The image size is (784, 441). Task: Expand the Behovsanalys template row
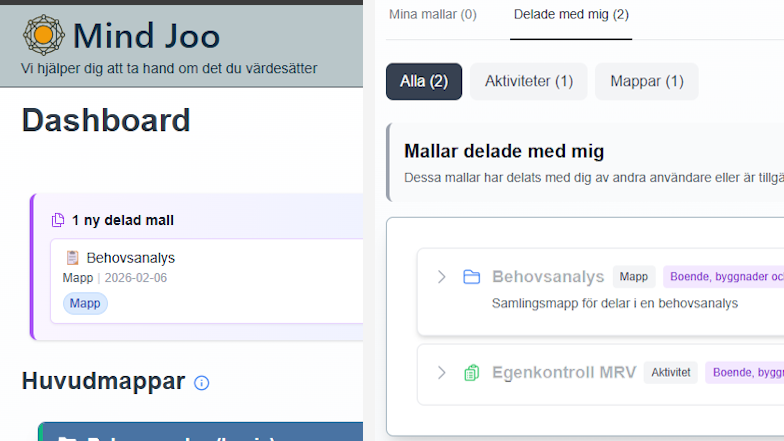click(442, 277)
